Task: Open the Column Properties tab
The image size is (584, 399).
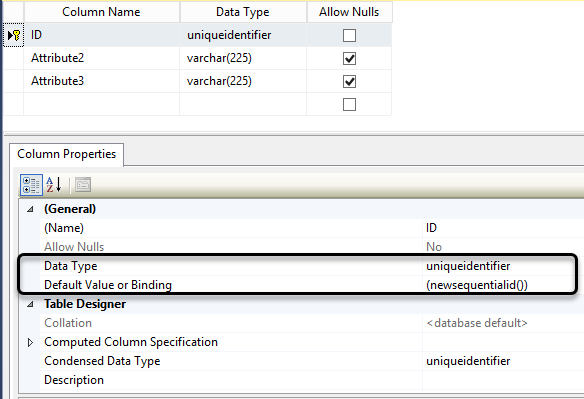Action: (x=67, y=154)
